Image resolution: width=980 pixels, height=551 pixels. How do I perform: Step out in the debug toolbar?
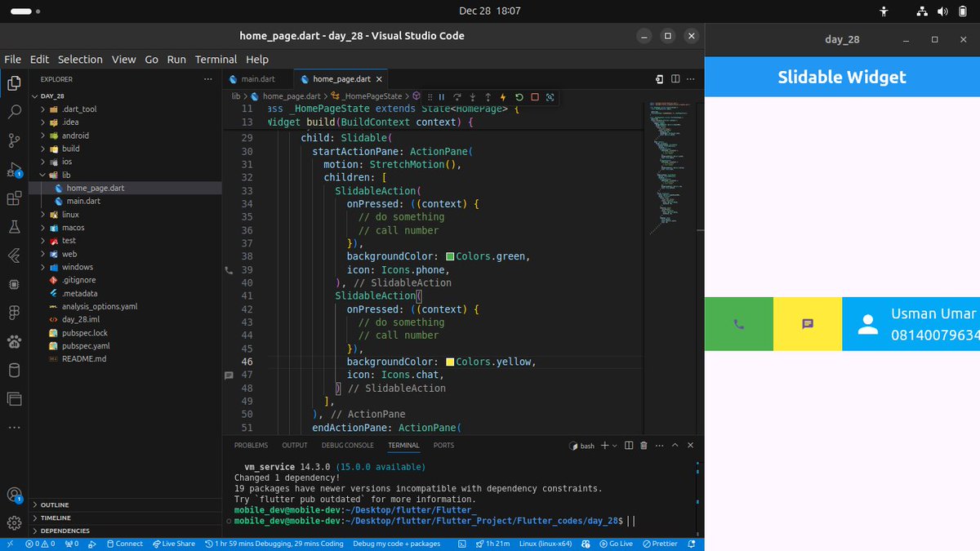pos(488,96)
